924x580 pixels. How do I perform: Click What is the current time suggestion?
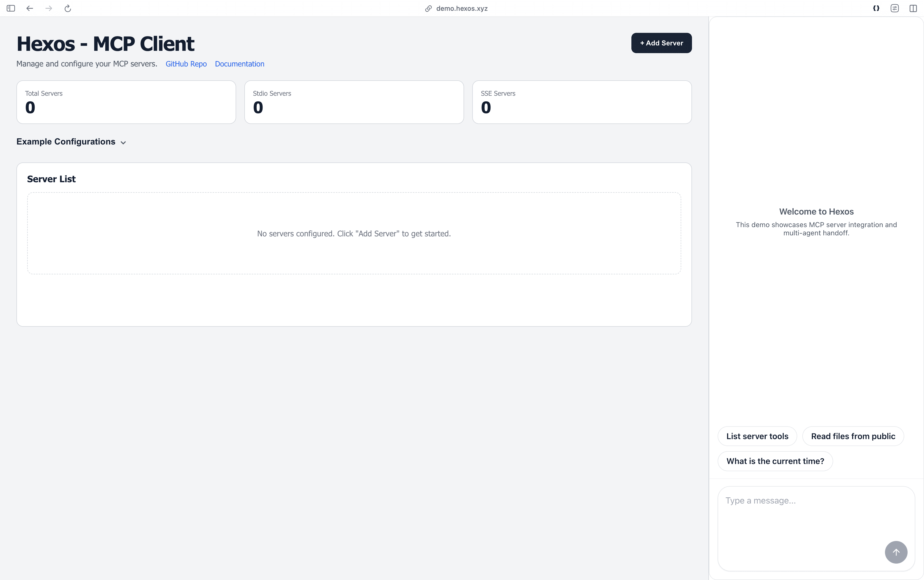tap(775, 461)
